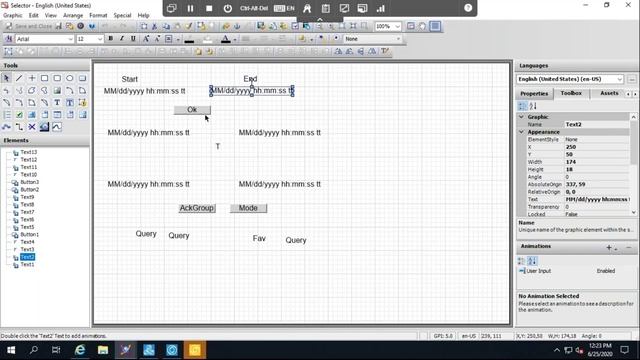The height and width of the screenshot is (360, 640).
Task: Select Text1 in Elements tree
Action: [x=27, y=264]
